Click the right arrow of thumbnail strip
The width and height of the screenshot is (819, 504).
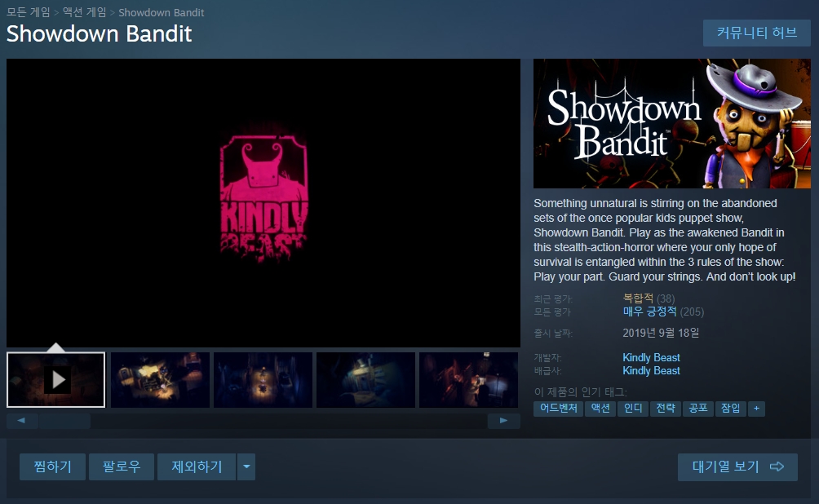[503, 421]
